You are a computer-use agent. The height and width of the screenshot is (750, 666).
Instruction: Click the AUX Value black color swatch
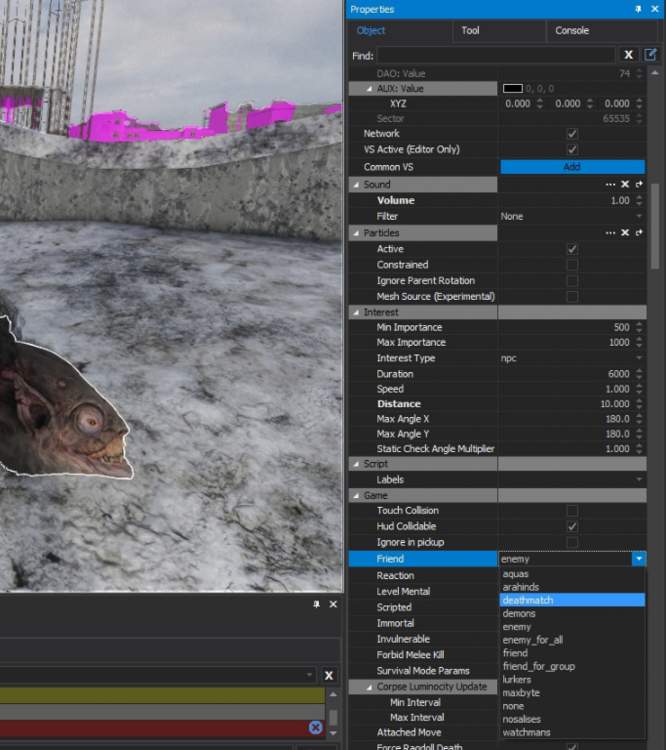(x=512, y=89)
